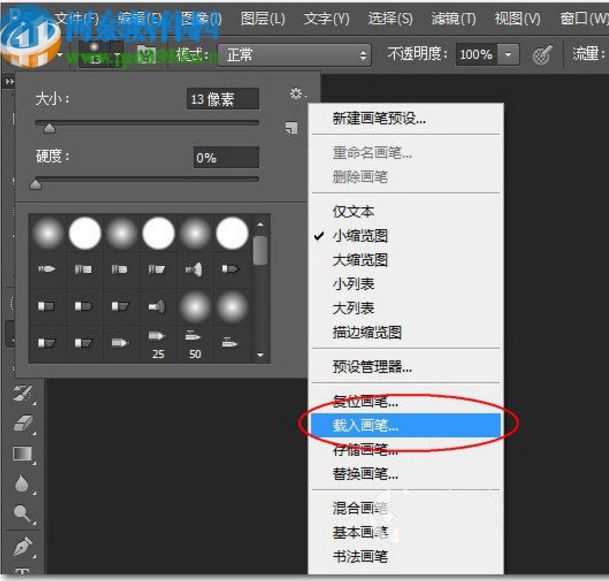The height and width of the screenshot is (581, 609).
Task: Click the brush list scroll up arrow
Action: tap(260, 224)
